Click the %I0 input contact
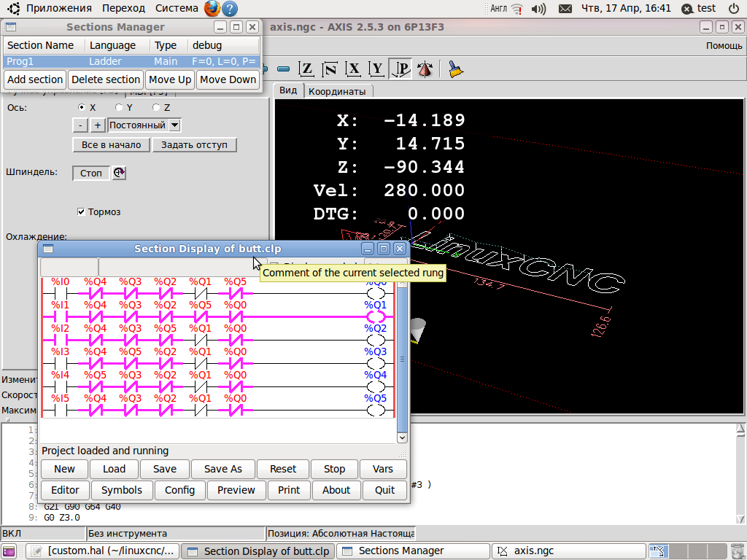Image resolution: width=747 pixels, height=560 pixels. pos(61,293)
